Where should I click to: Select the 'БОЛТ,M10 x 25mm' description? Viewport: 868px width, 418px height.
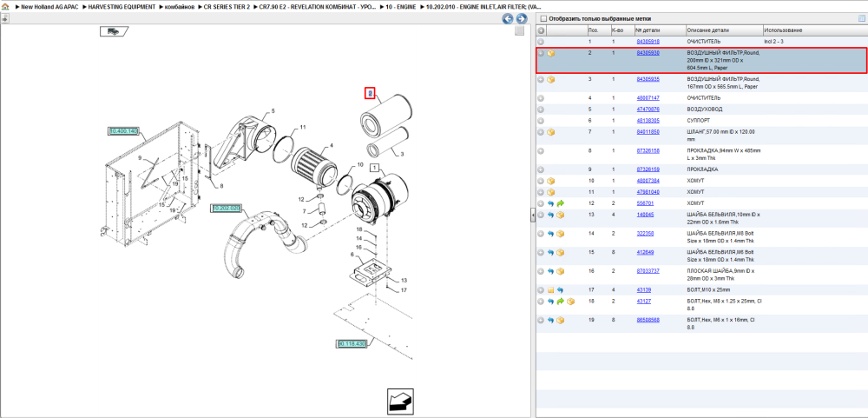[x=708, y=290]
